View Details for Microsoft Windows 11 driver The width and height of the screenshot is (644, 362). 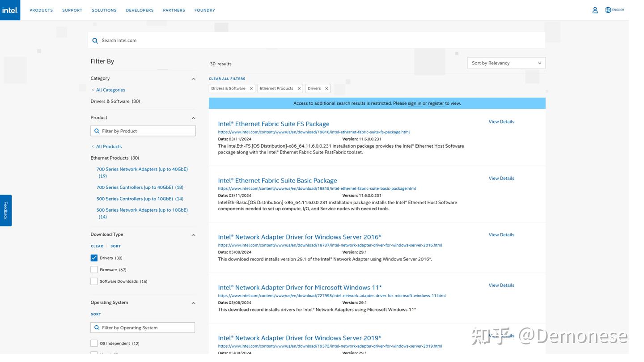(x=501, y=285)
